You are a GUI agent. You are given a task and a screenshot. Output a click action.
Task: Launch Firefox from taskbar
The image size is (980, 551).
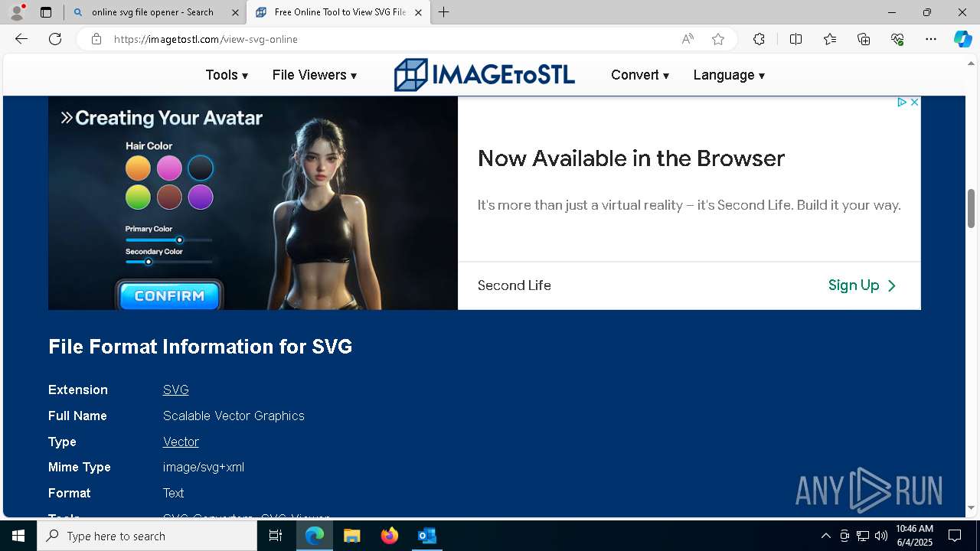pyautogui.click(x=390, y=536)
